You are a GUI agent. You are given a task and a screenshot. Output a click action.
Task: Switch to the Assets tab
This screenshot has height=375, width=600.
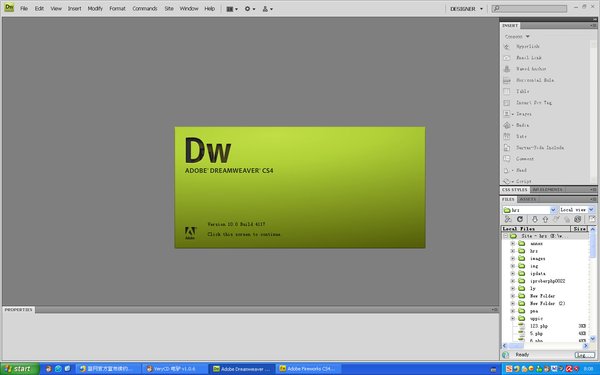(x=527, y=199)
